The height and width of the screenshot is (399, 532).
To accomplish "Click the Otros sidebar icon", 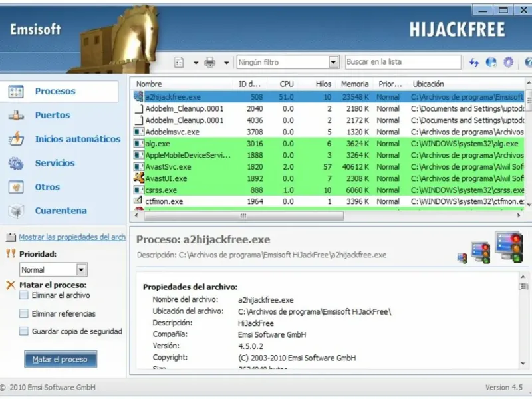I will pos(16,187).
